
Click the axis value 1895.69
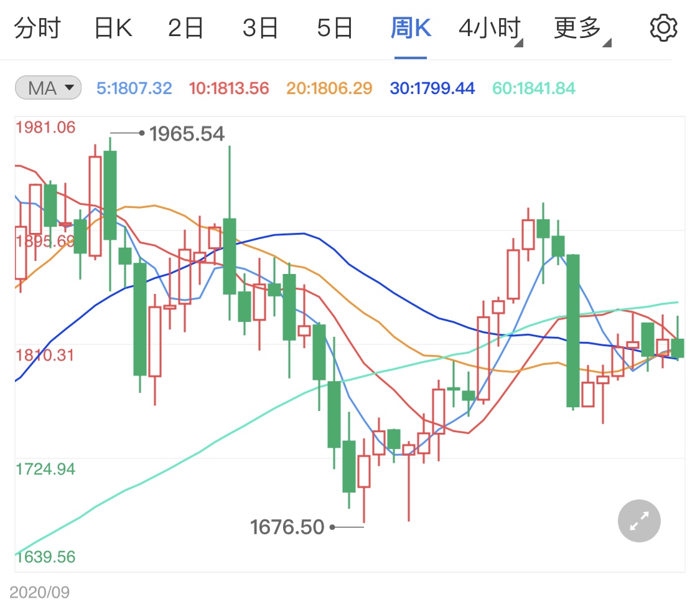point(45,242)
